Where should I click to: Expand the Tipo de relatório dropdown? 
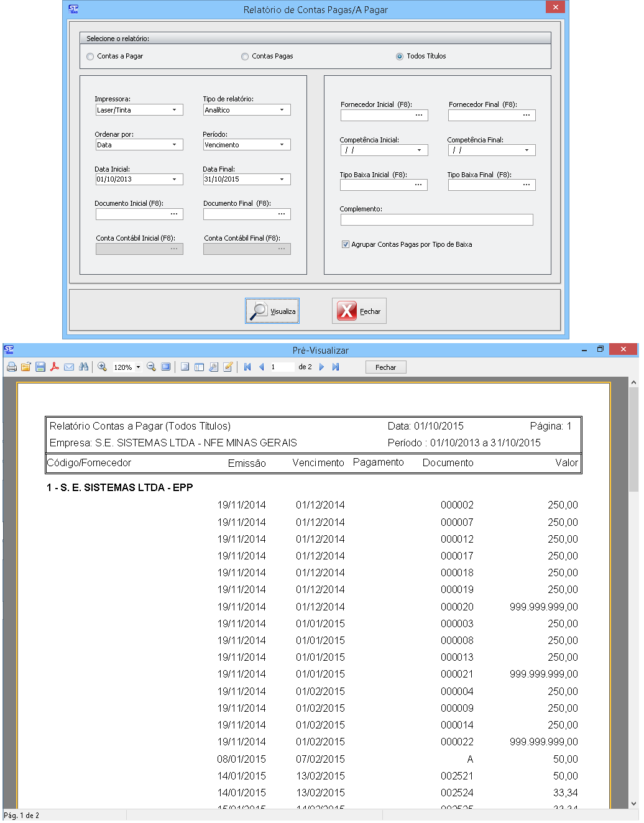(282, 110)
